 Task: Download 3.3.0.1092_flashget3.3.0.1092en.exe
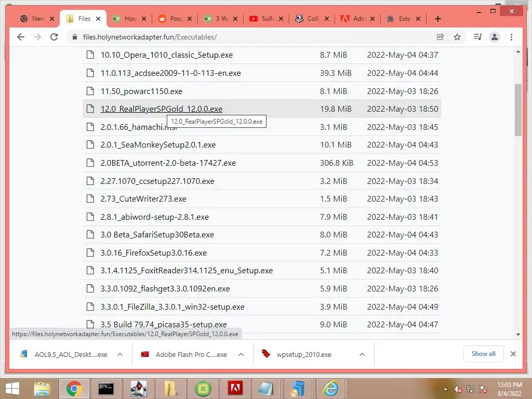(165, 289)
